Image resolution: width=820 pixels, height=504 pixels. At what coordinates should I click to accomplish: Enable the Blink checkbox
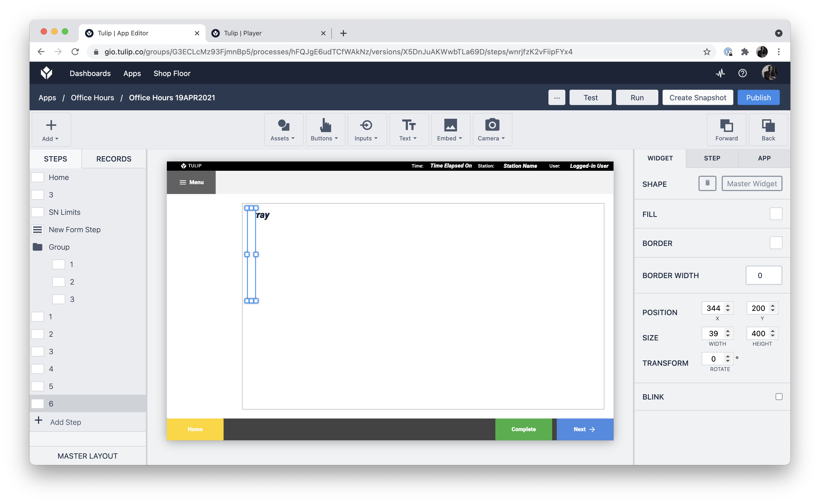click(778, 397)
